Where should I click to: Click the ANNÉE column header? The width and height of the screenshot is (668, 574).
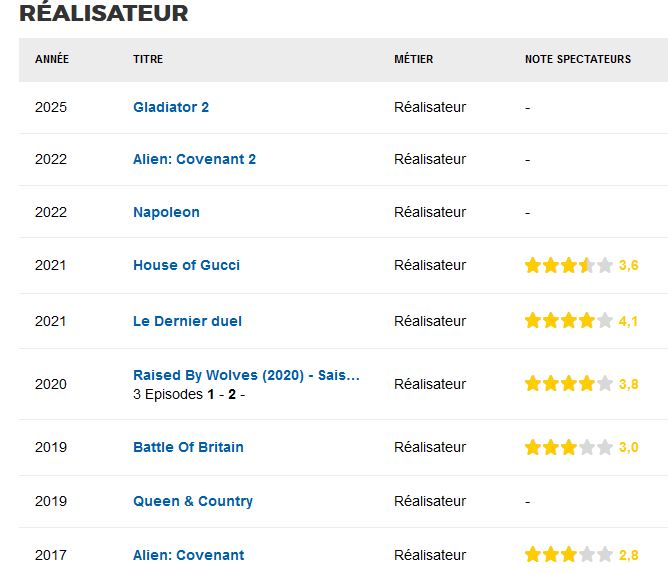(x=52, y=59)
